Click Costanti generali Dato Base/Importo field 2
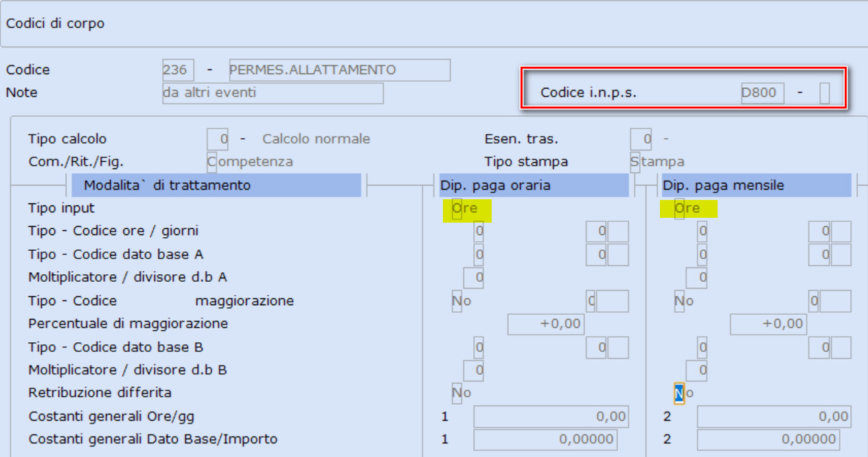This screenshot has width=868, height=457. [x=768, y=440]
